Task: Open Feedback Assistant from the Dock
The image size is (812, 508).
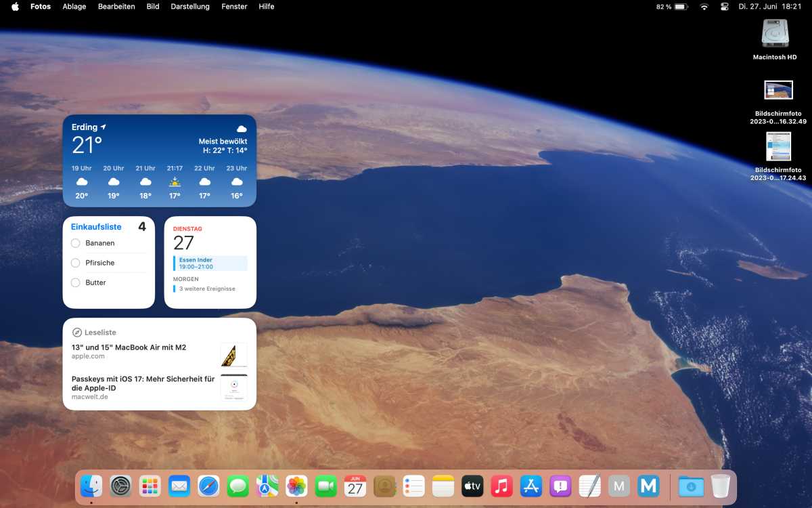Action: coord(560,486)
